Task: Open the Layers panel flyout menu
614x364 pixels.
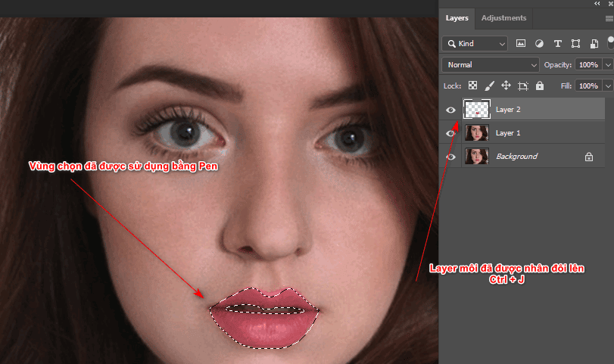Action: (609, 18)
